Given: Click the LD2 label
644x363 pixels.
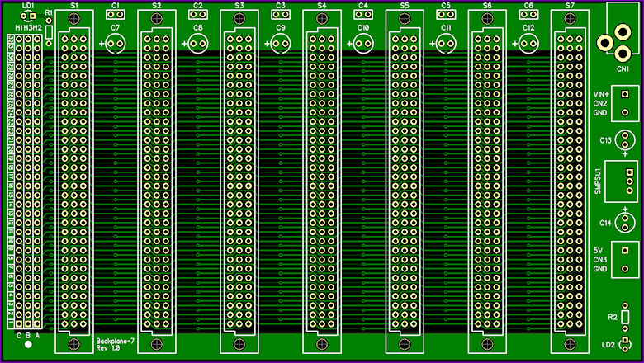Looking at the screenshot, I should tap(608, 345).
